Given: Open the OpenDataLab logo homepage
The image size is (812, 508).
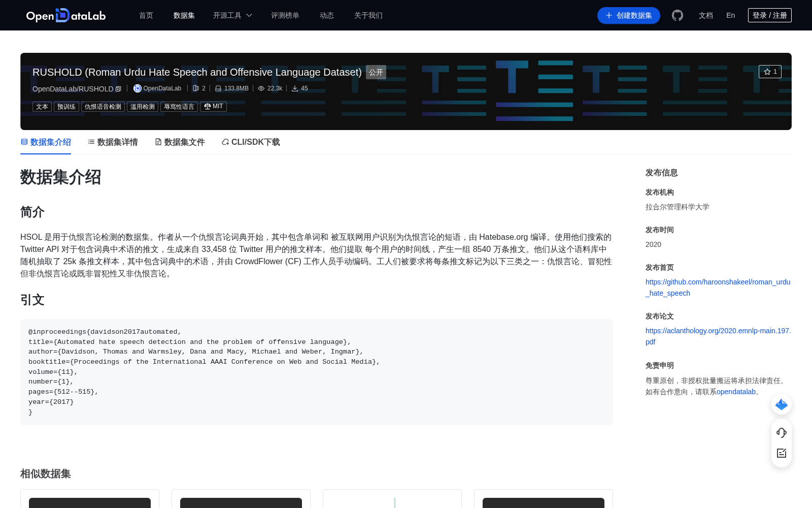Looking at the screenshot, I should tap(66, 15).
